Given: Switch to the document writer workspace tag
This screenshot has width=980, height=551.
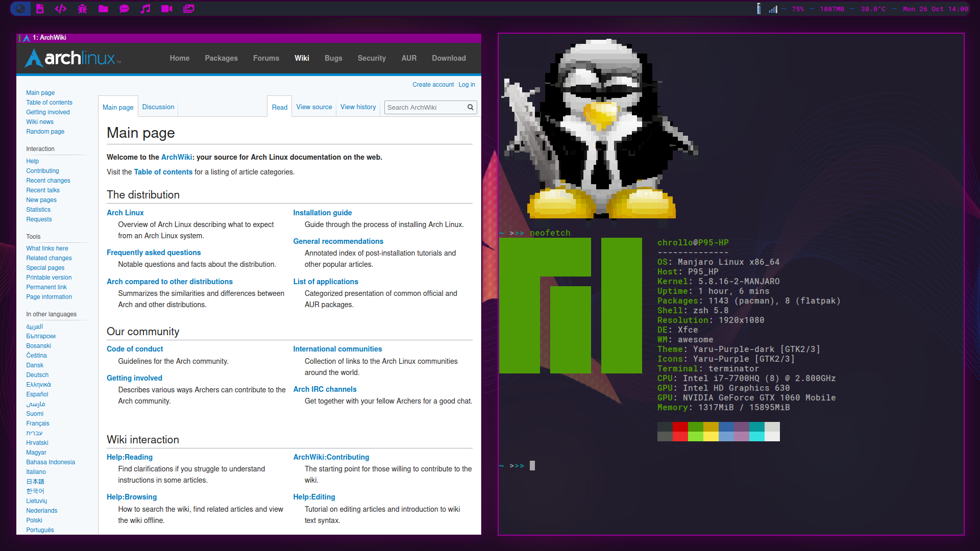Looking at the screenshot, I should [40, 9].
